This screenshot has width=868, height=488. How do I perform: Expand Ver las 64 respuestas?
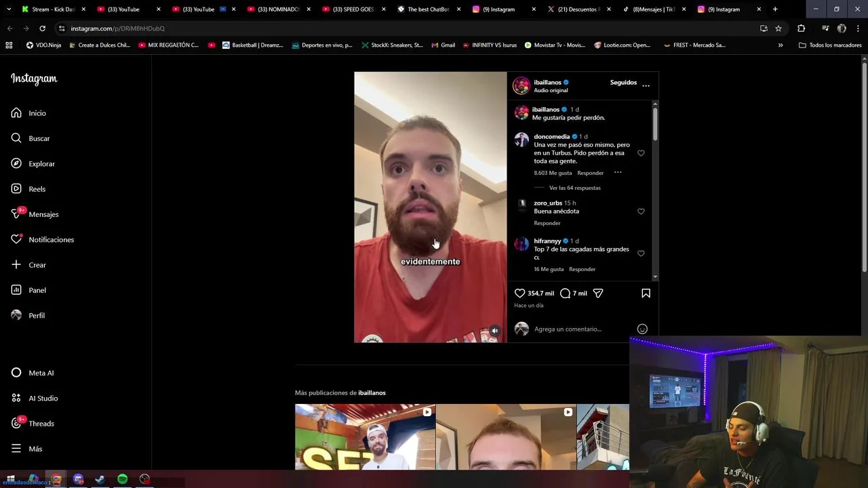(x=574, y=188)
